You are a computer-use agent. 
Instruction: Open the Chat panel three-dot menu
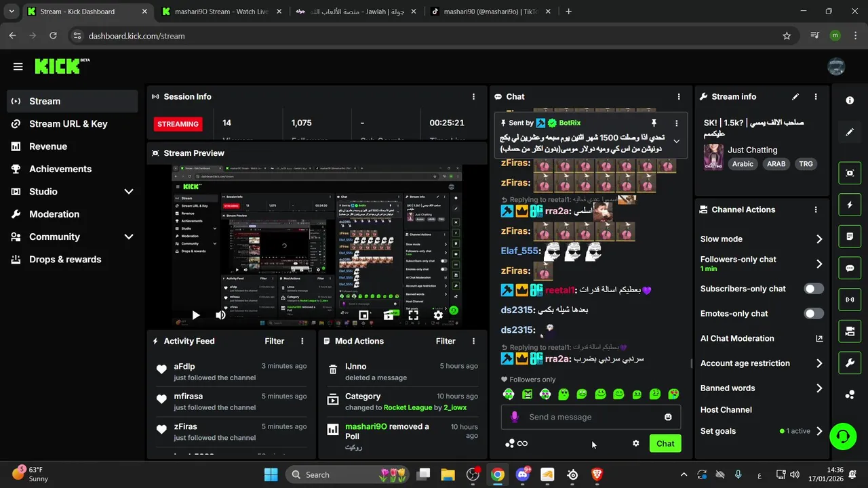pos(679,97)
